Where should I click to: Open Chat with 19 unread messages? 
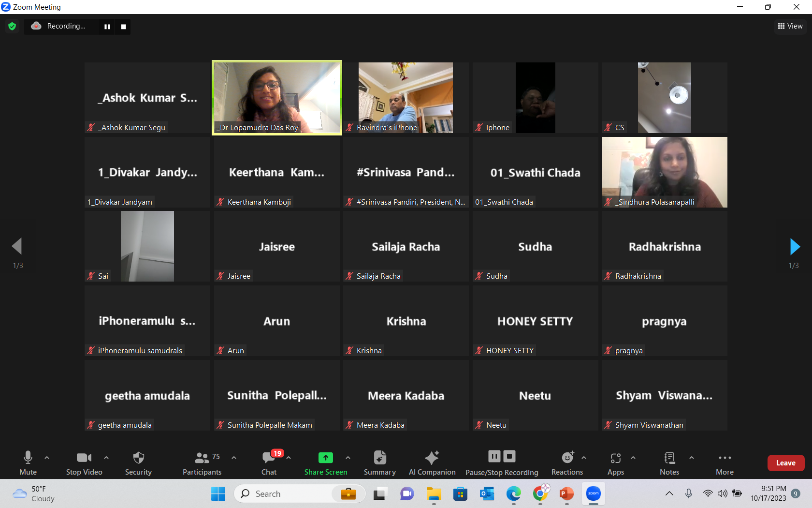[x=269, y=463]
